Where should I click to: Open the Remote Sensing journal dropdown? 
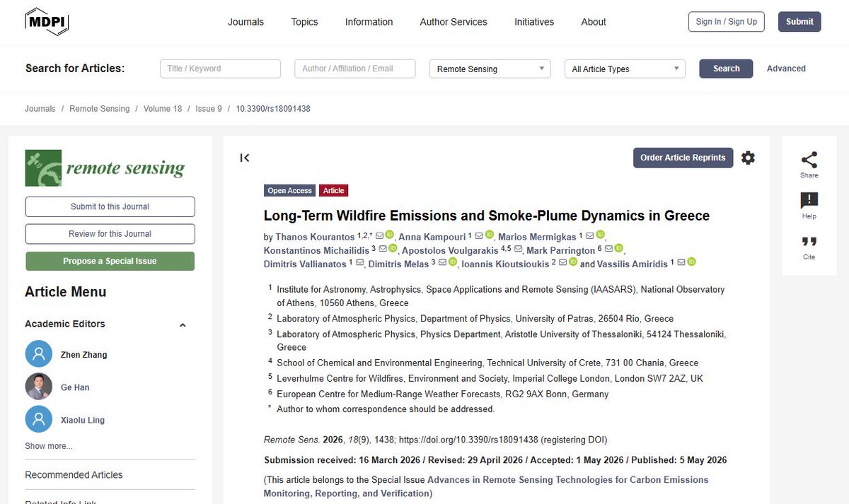(490, 69)
